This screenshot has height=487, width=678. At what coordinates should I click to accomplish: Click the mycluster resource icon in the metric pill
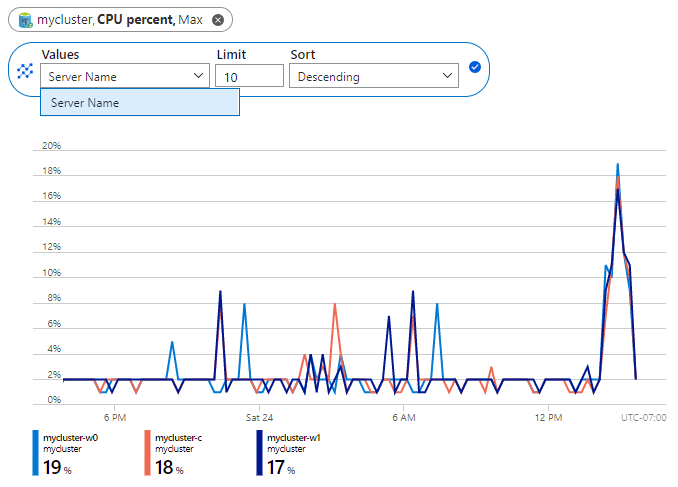24,20
